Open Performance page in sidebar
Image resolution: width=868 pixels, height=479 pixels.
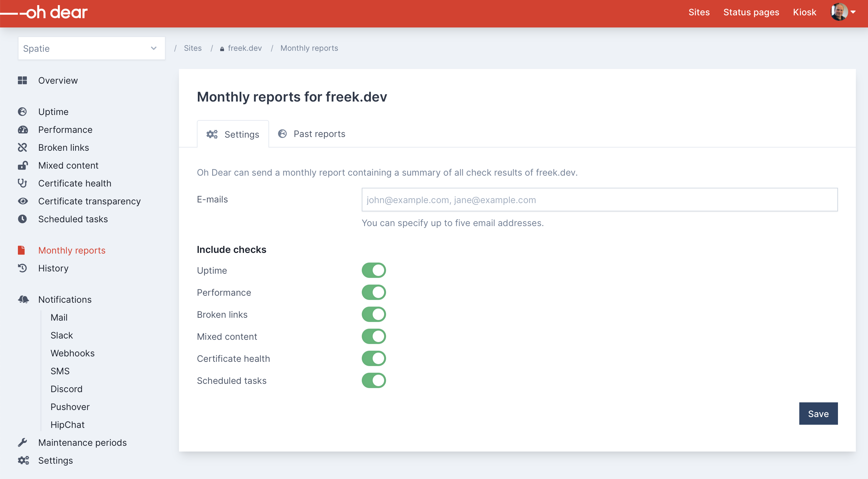tap(66, 130)
